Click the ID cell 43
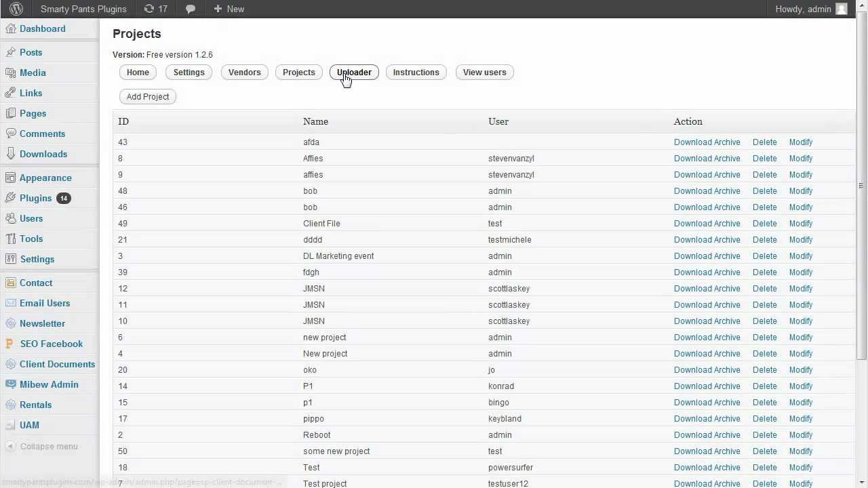The image size is (868, 488). coord(123,142)
